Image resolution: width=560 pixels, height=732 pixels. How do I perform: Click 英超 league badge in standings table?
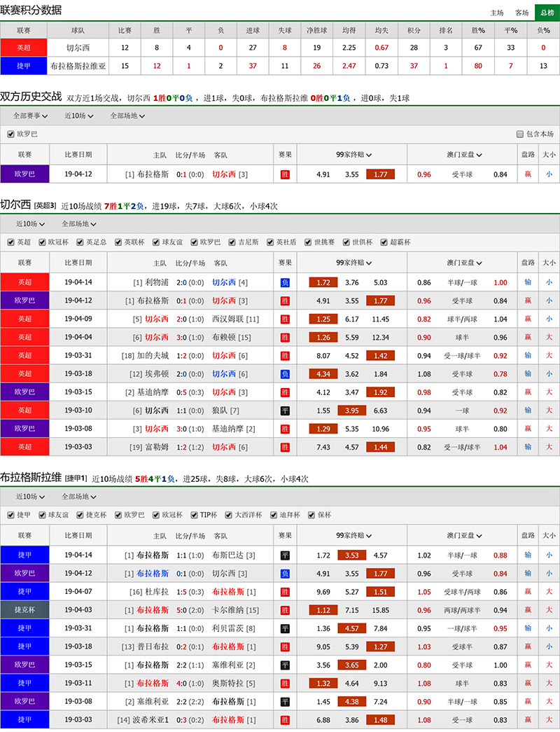pyautogui.click(x=24, y=48)
